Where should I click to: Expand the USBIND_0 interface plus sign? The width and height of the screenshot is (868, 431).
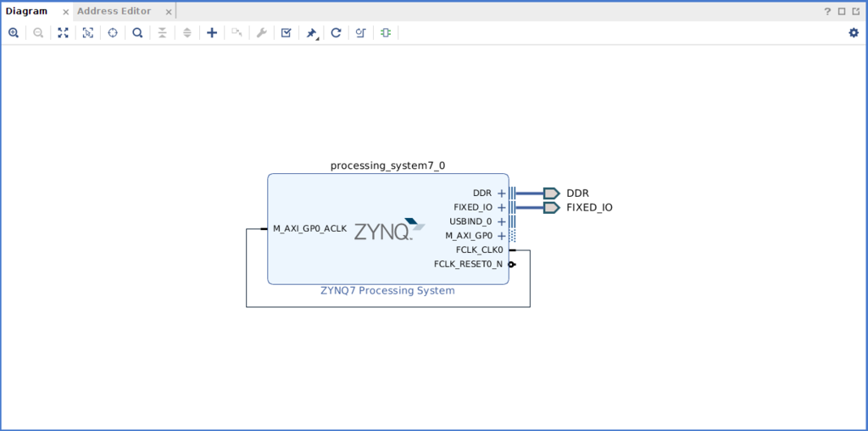click(x=502, y=221)
